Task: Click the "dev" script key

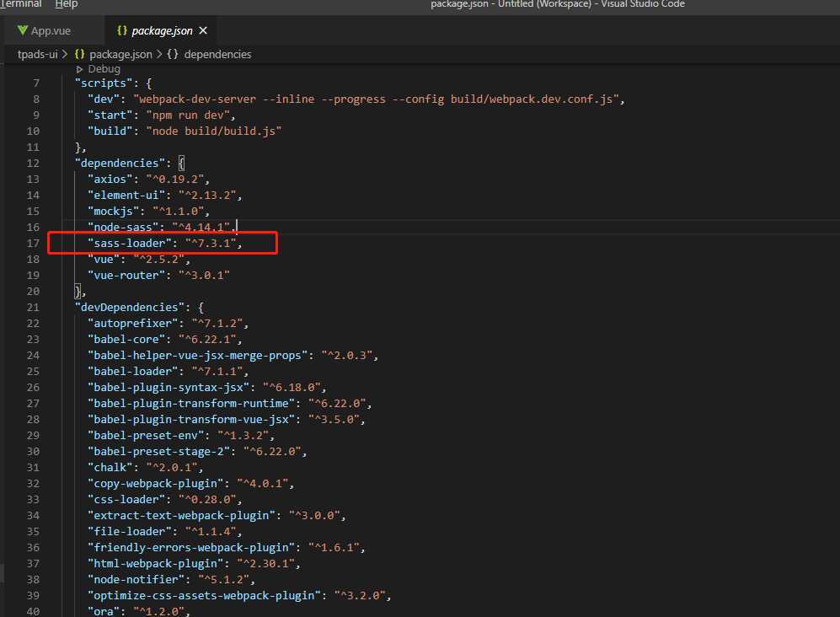Action: [107, 99]
